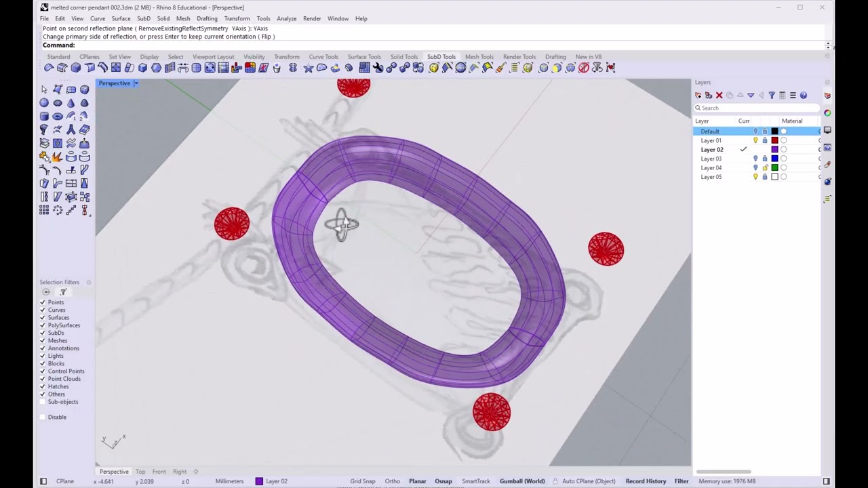Image resolution: width=868 pixels, height=488 pixels.
Task: Uncheck the Lights selection filter
Action: coord(43,356)
